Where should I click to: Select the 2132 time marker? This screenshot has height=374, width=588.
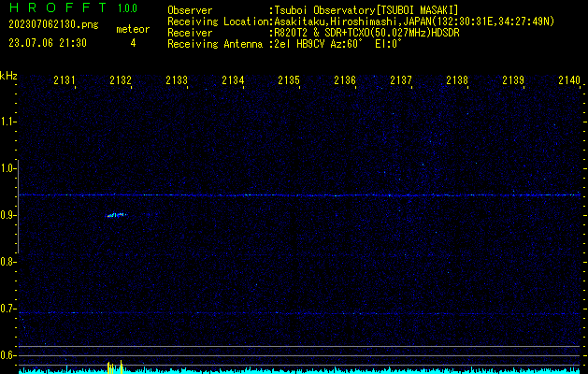[x=121, y=81]
